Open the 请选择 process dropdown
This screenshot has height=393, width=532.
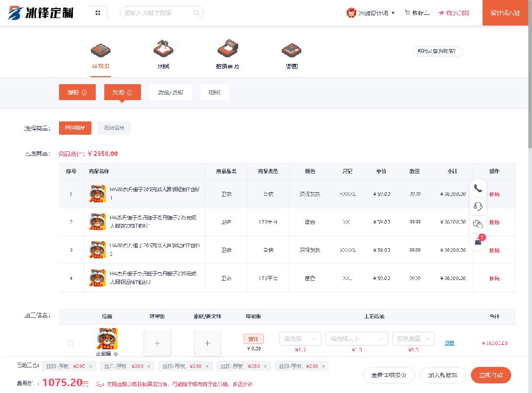point(300,339)
